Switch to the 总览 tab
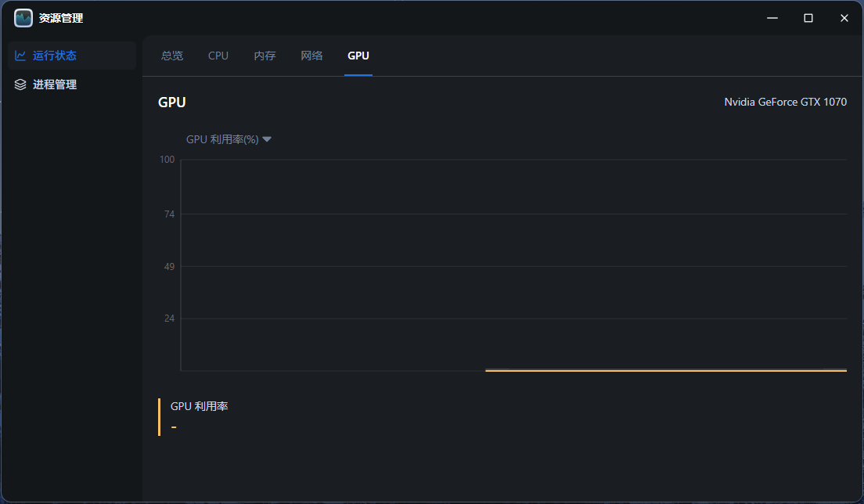 pos(172,56)
